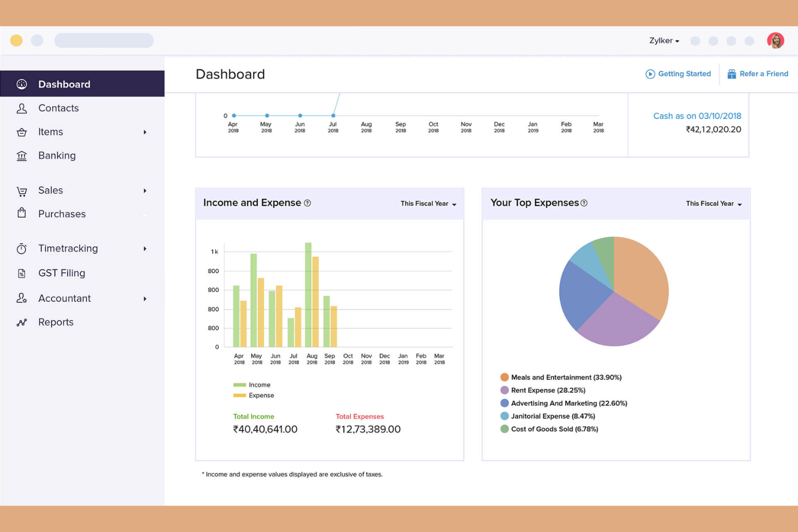
Task: Open Reports via its chart icon
Action: point(22,322)
